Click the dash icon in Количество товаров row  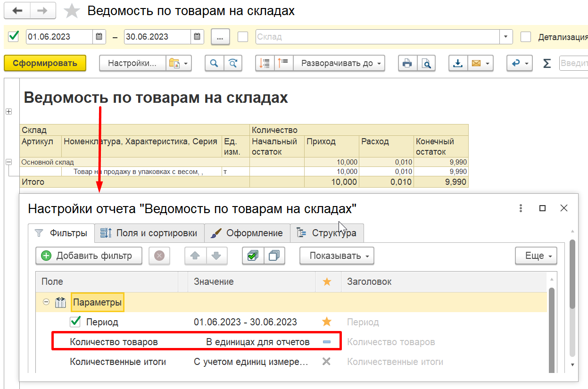(x=327, y=342)
